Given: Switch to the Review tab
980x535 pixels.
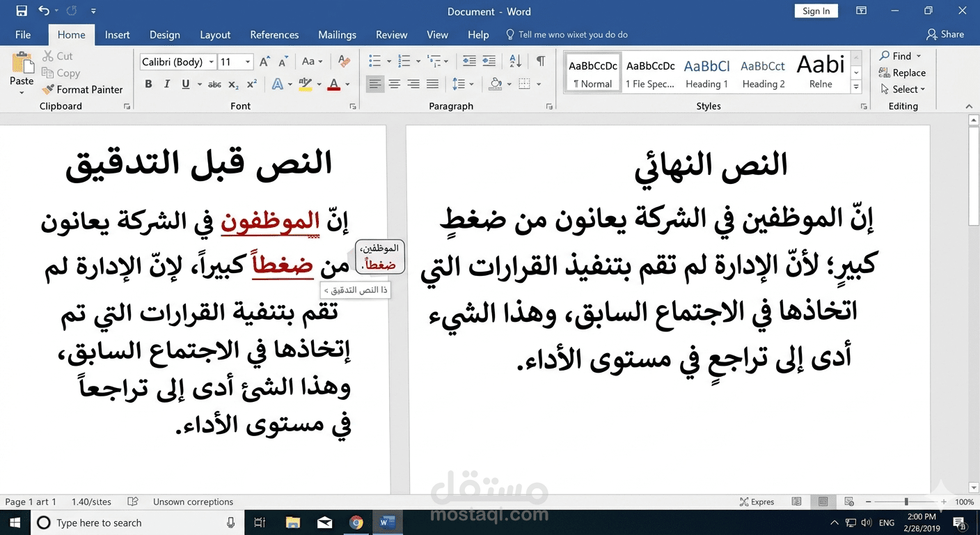Looking at the screenshot, I should click(x=391, y=35).
